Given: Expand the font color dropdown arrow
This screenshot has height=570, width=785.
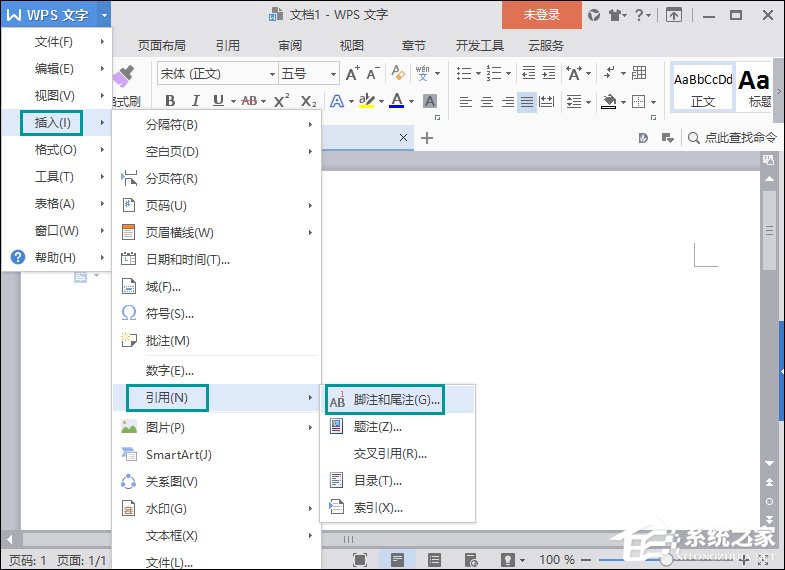Looking at the screenshot, I should pyautogui.click(x=412, y=102).
